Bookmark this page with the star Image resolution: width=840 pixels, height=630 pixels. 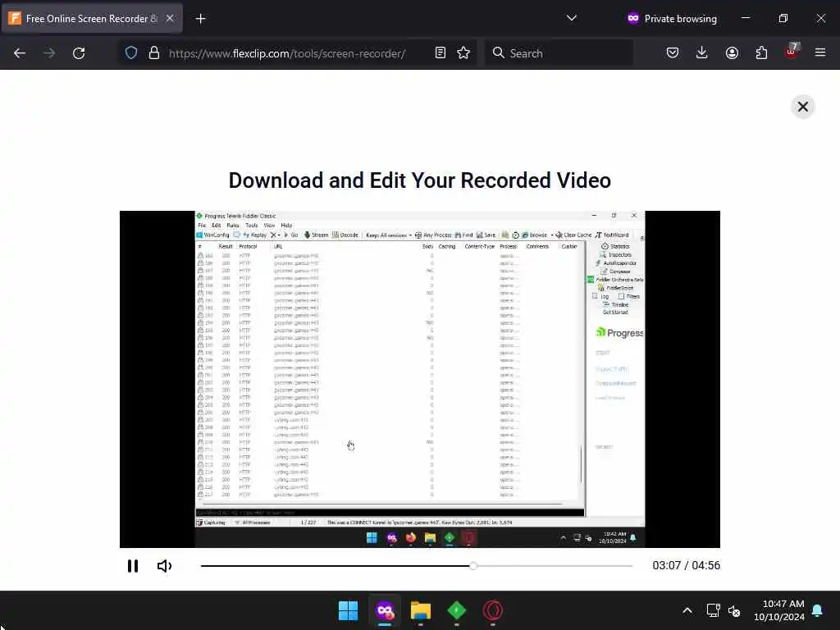click(463, 53)
